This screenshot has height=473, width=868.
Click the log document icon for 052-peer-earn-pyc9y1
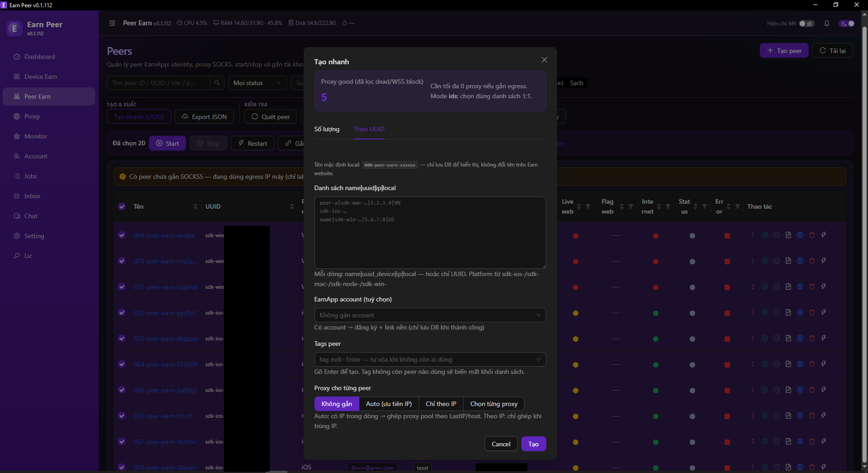788,312
